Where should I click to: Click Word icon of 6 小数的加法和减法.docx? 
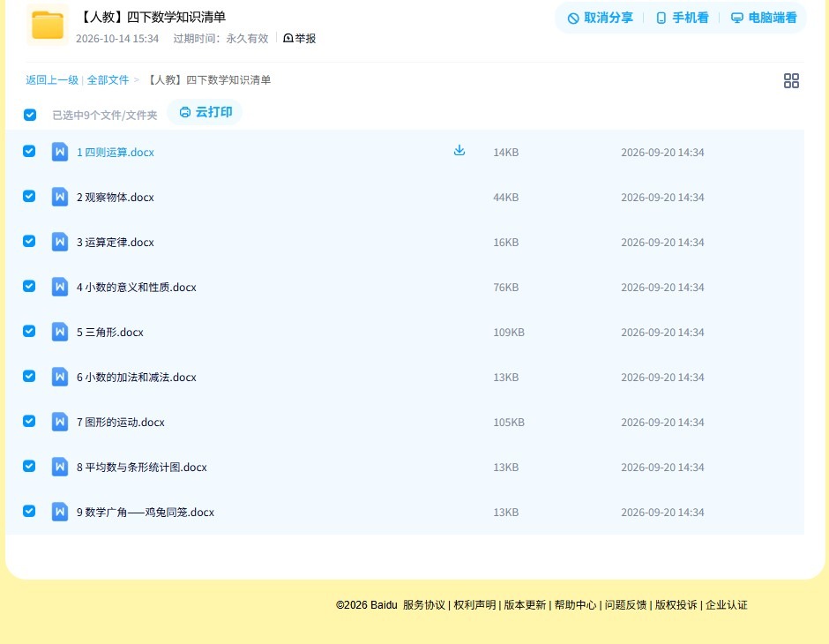pos(60,377)
